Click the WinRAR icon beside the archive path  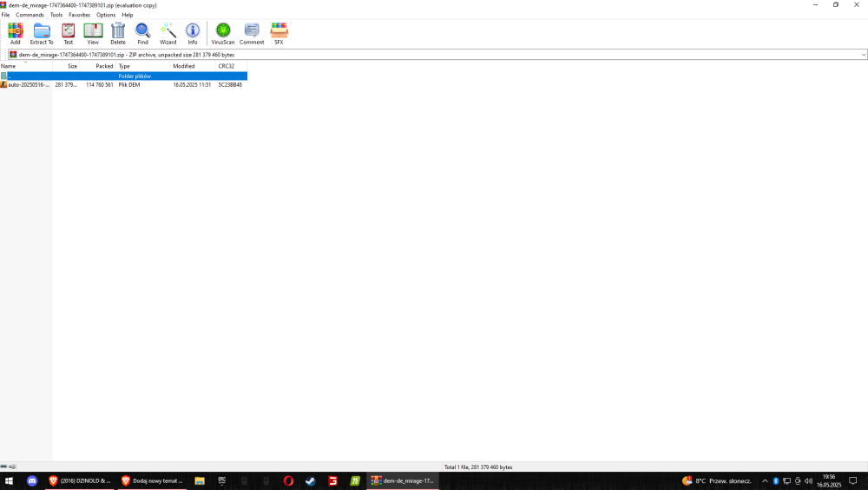(13, 55)
